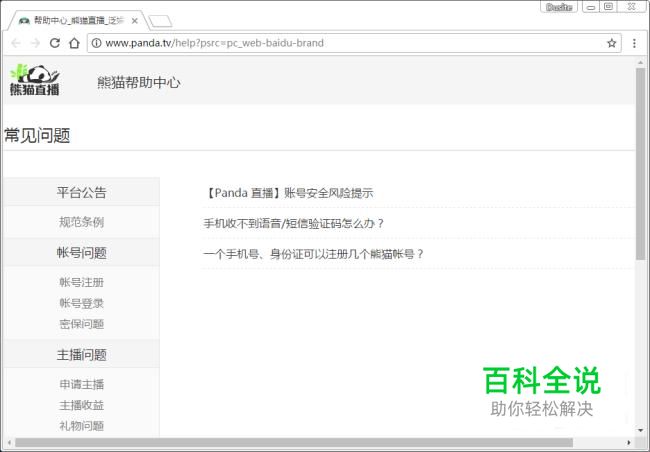Bookmark this page with star icon
The image size is (650, 452).
[611, 43]
